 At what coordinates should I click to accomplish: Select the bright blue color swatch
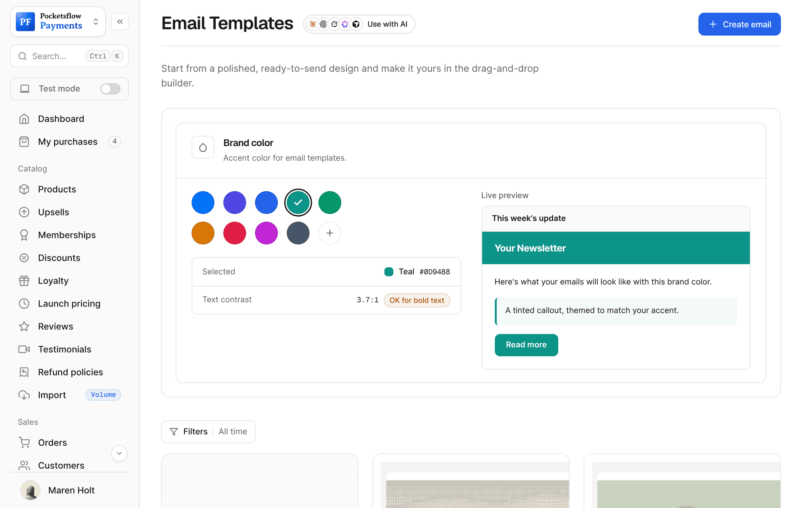(x=203, y=202)
